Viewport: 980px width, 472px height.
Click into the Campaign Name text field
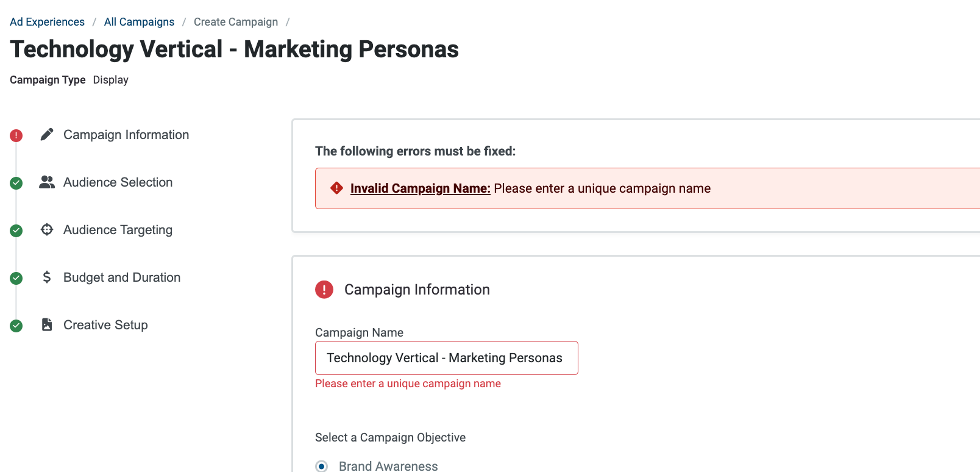(446, 358)
